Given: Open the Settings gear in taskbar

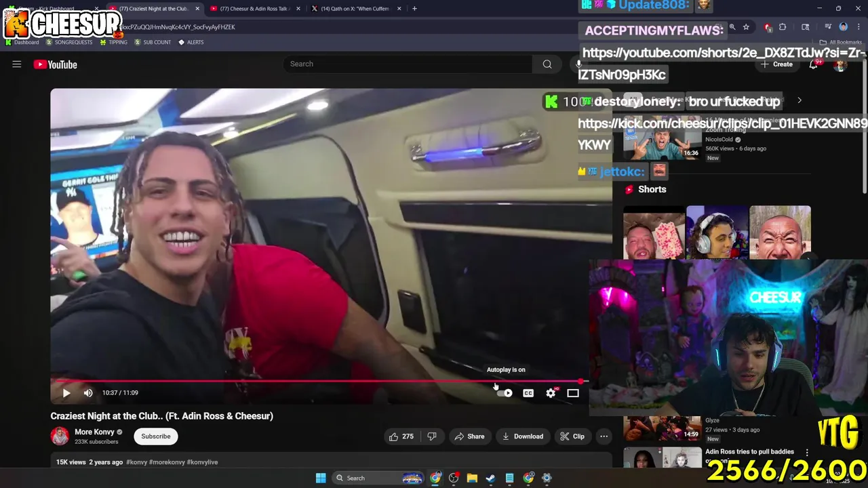Looking at the screenshot, I should [x=547, y=478].
